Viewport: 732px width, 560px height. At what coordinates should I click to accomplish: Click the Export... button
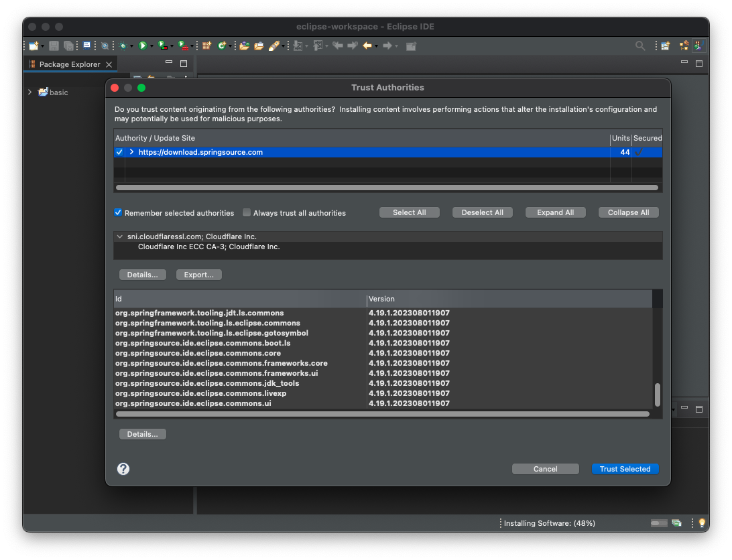tap(199, 275)
